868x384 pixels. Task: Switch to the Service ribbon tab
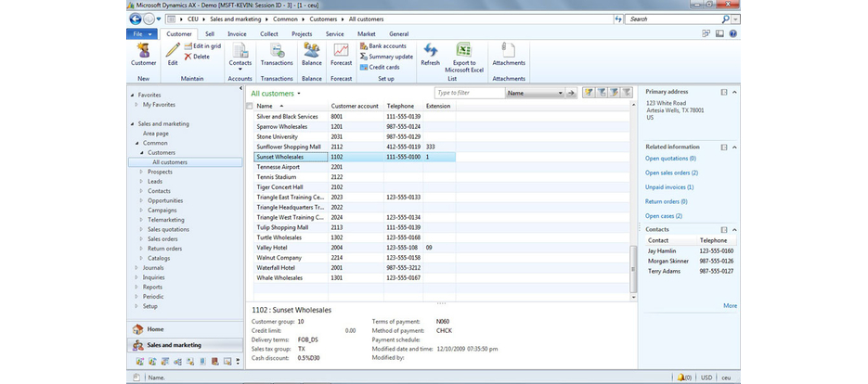[x=334, y=33]
